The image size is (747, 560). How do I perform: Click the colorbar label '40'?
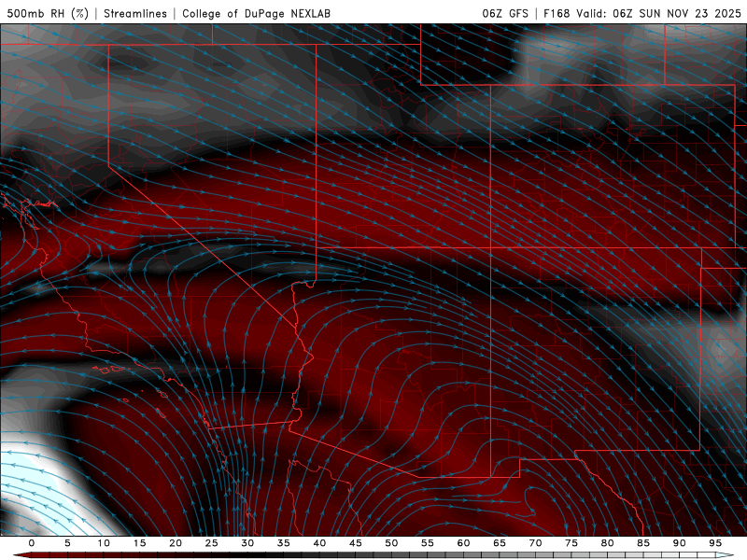point(319,543)
